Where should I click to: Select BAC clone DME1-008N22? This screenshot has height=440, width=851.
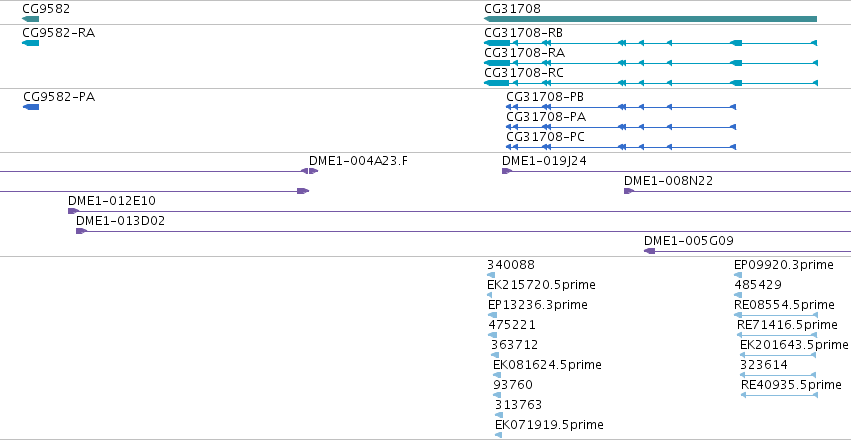click(x=668, y=181)
